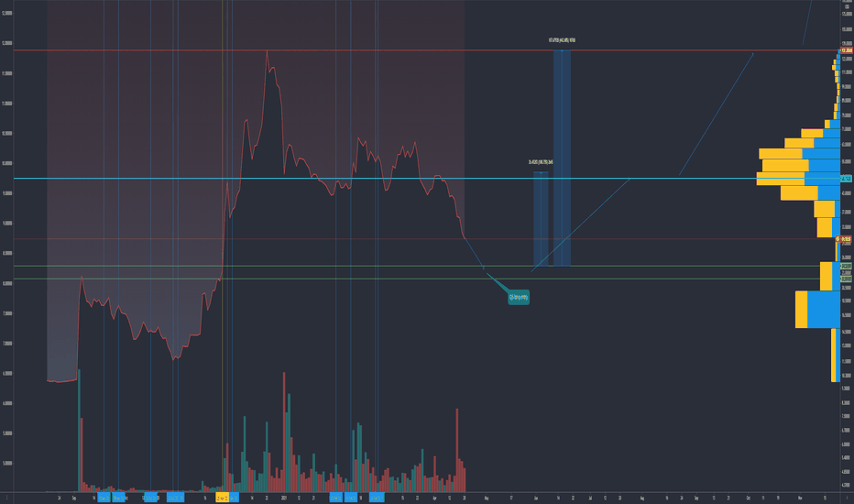Select the taller blue price range box
Viewport: 854px width, 504px height.
pos(562,158)
